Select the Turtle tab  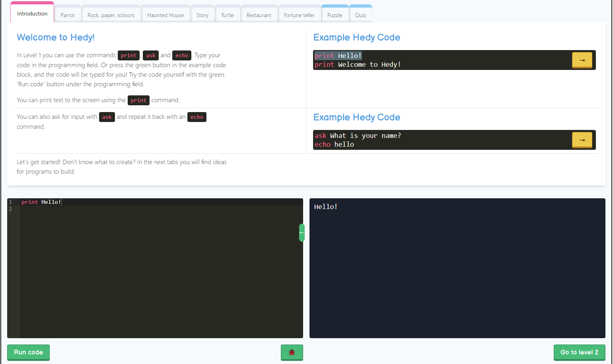click(228, 15)
